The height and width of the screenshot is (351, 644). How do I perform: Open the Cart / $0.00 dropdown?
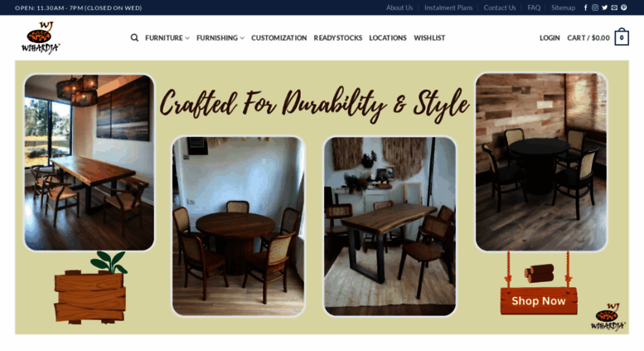point(588,38)
